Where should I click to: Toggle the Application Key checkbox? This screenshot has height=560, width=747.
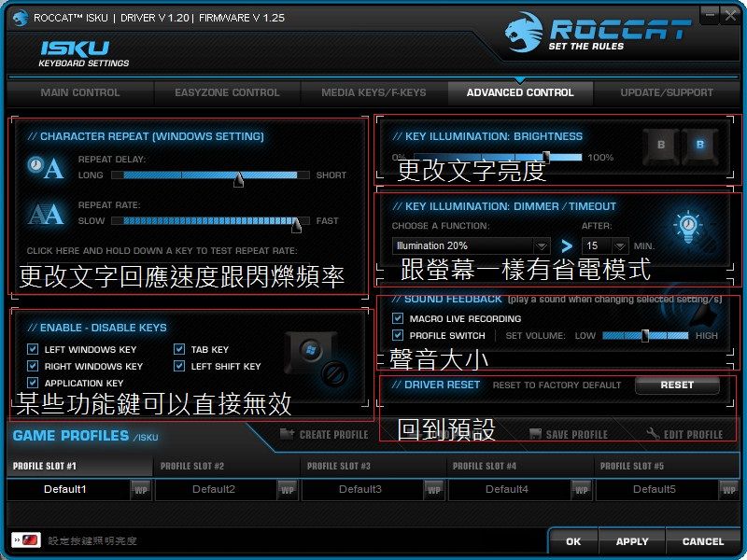pos(33,383)
